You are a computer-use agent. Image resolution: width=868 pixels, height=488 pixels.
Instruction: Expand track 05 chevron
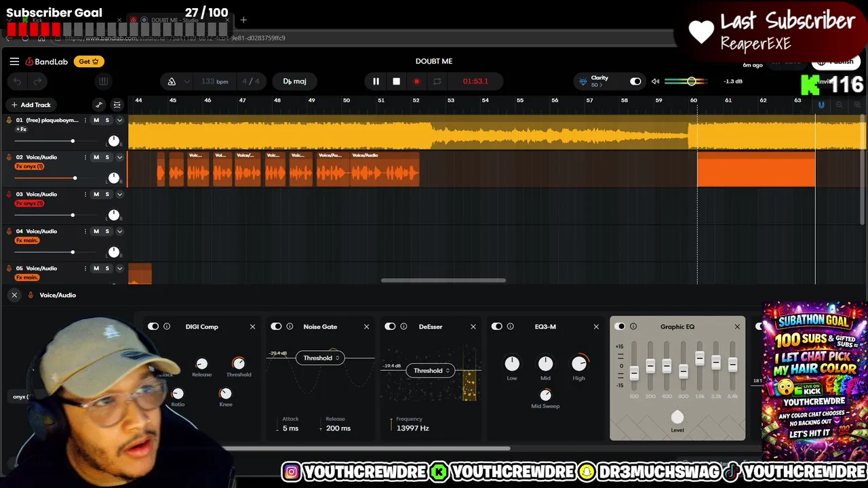click(119, 269)
